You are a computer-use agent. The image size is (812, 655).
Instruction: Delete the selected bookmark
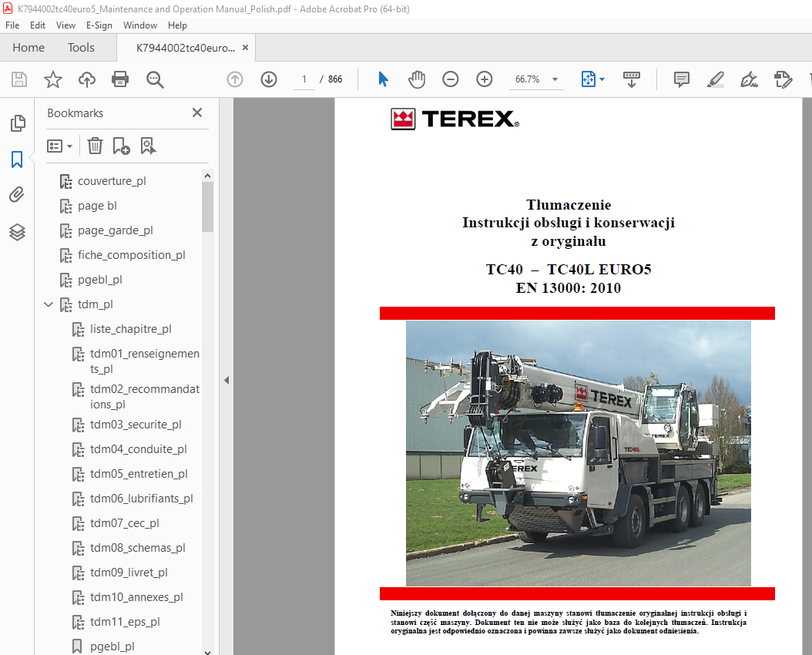95,146
